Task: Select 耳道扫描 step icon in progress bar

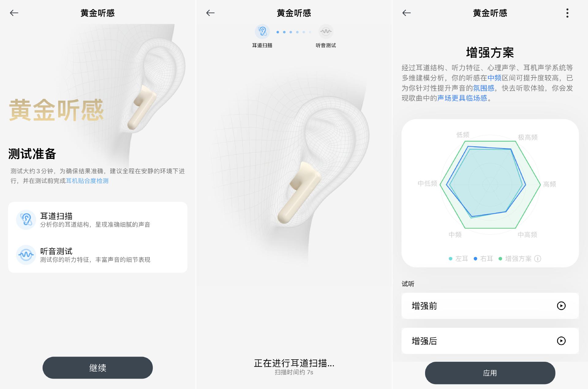Action: (x=262, y=31)
